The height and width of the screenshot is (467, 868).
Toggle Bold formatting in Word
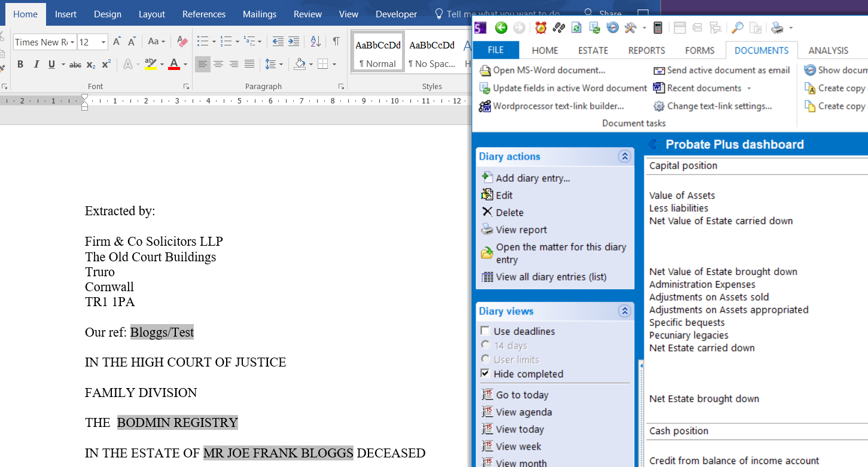[20, 65]
